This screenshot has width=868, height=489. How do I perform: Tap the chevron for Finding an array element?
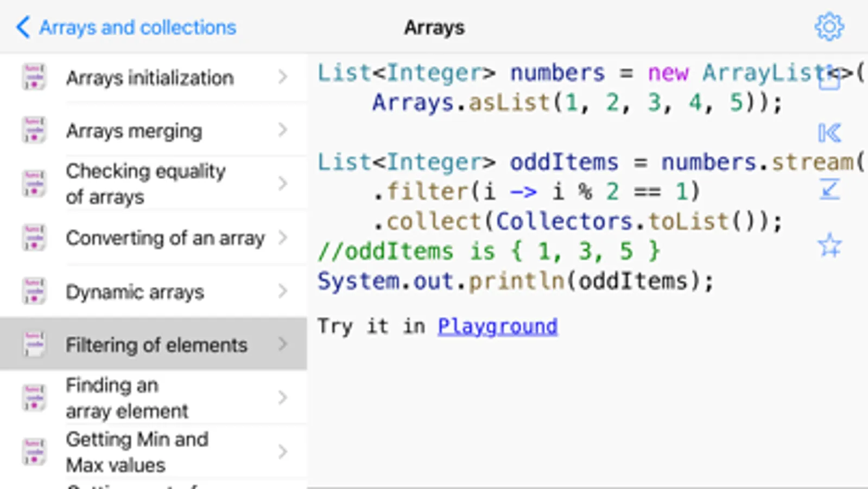(x=283, y=398)
